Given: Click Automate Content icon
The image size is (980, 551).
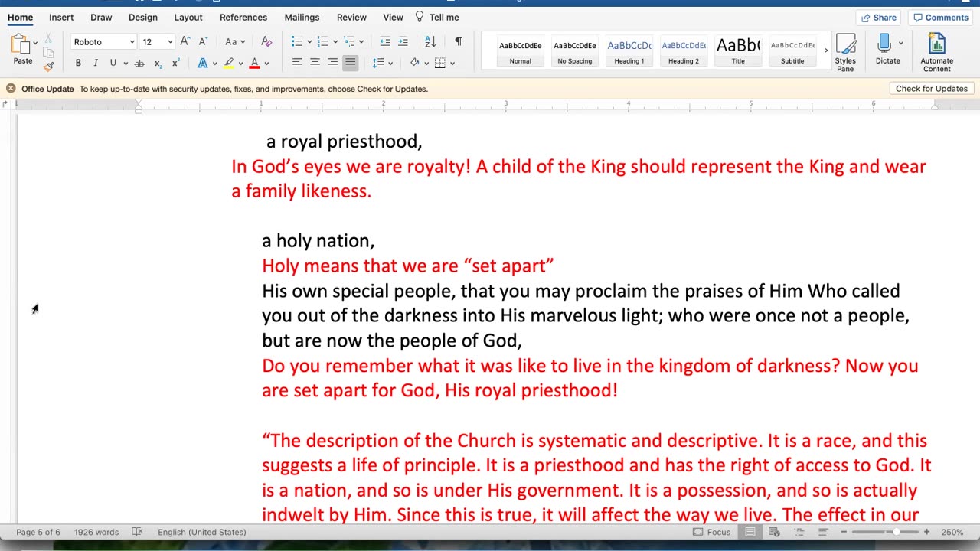Looking at the screenshot, I should 937,53.
